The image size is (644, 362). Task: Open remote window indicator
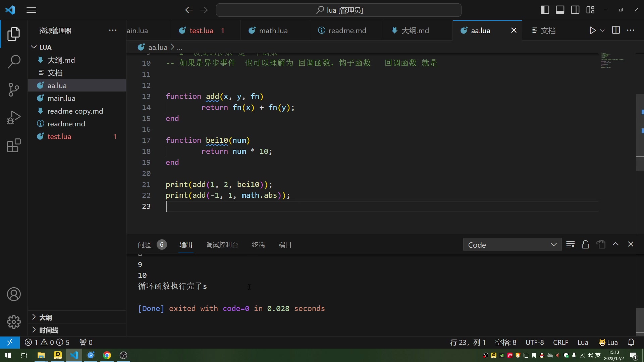click(10, 342)
